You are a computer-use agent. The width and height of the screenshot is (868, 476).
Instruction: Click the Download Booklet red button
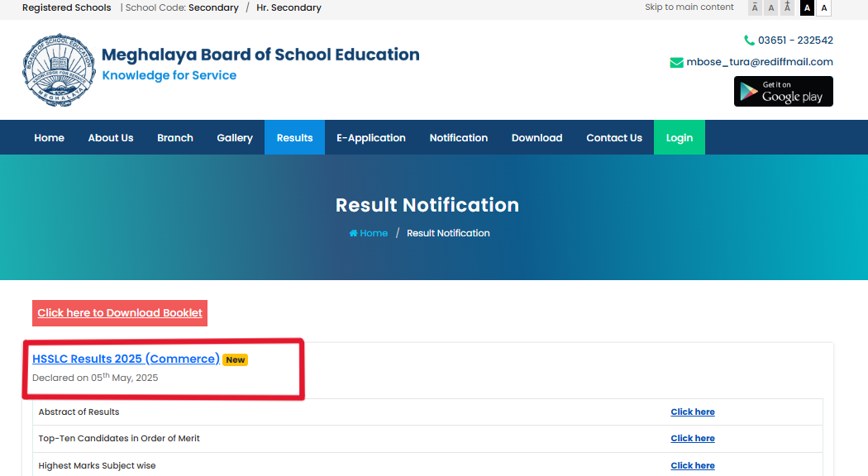119,313
